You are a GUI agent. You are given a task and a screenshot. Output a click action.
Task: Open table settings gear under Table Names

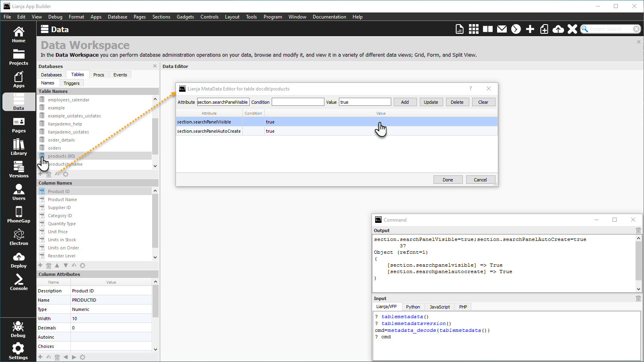pos(66,174)
